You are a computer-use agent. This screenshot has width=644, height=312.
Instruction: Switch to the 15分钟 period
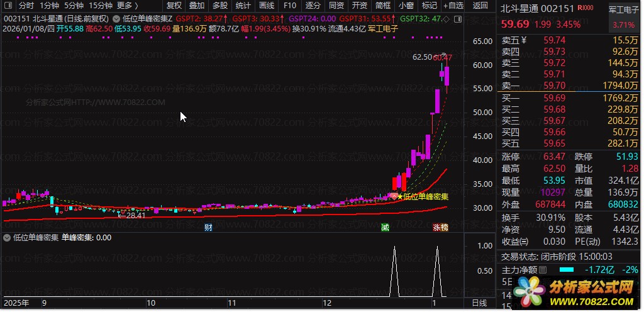click(x=100, y=5)
